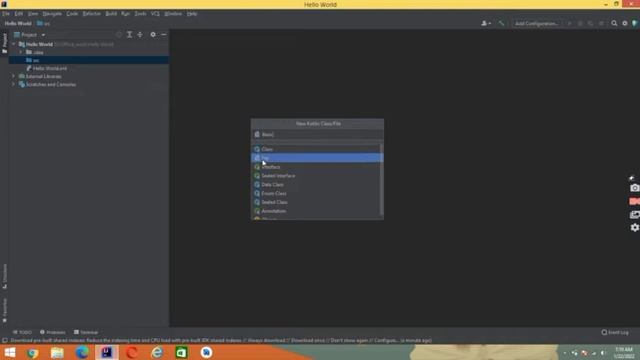Open the Code menu
Image resolution: width=640 pixels, height=360 pixels.
72,13
